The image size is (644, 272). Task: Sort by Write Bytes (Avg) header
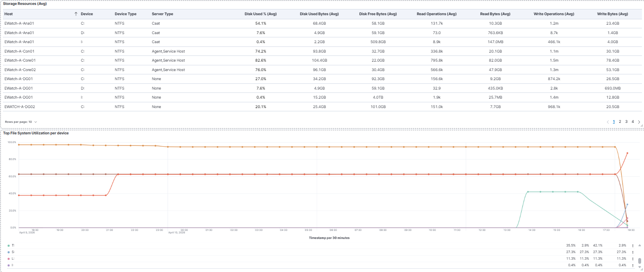pyautogui.click(x=613, y=14)
